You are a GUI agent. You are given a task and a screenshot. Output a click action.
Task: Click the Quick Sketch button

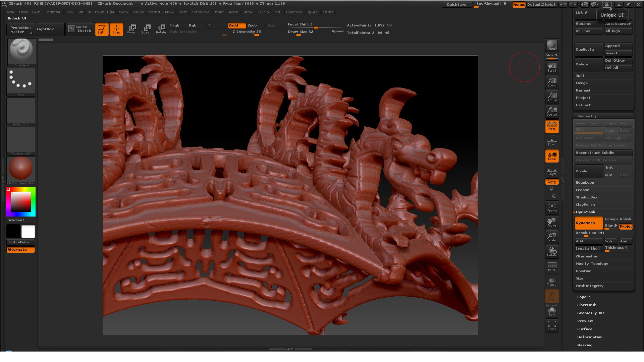click(x=80, y=29)
